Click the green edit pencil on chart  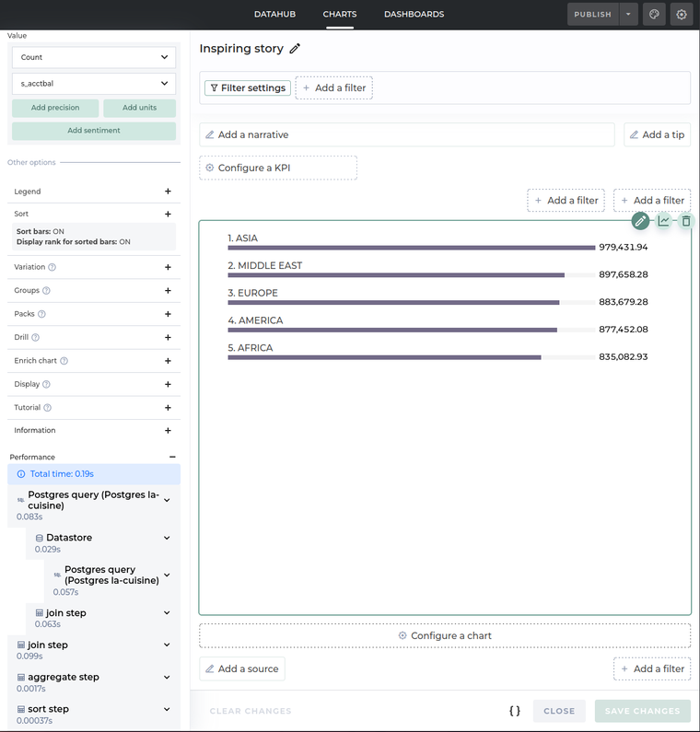pos(640,221)
